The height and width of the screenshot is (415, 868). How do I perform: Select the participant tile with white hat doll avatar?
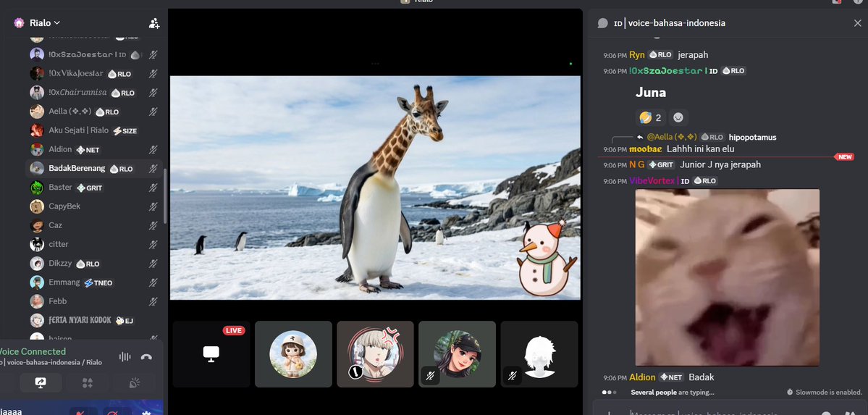point(293,354)
